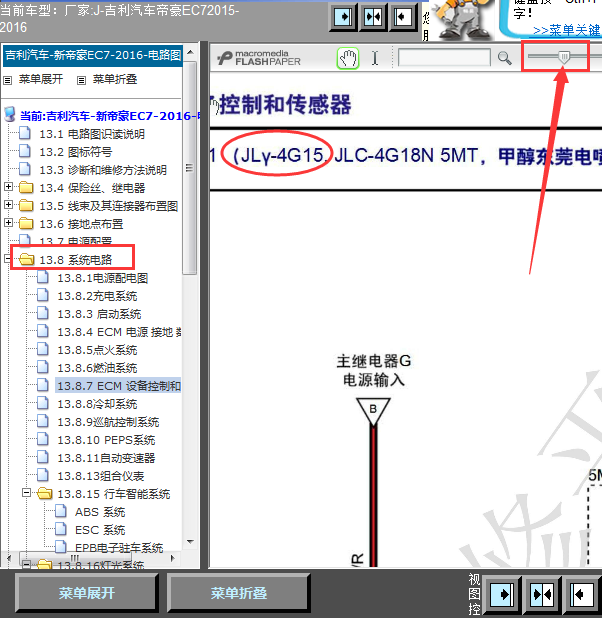The image size is (602, 618).
Task: Open 13.3 诊断和维修方法说明 document
Action: [103, 170]
